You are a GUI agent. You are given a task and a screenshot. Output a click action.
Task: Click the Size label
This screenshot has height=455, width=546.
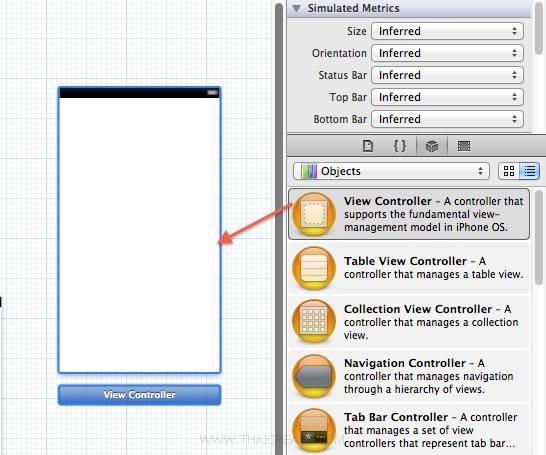click(357, 31)
